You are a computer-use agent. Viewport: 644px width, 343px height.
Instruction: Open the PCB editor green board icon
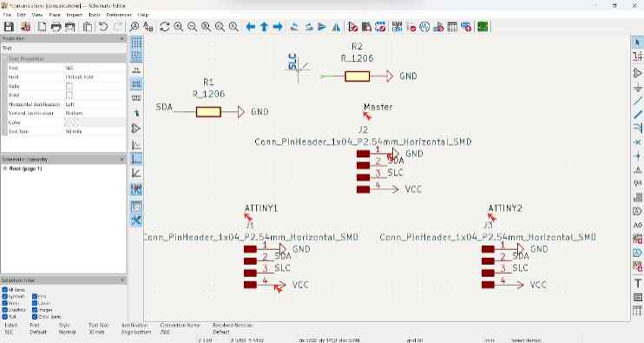pos(483,27)
